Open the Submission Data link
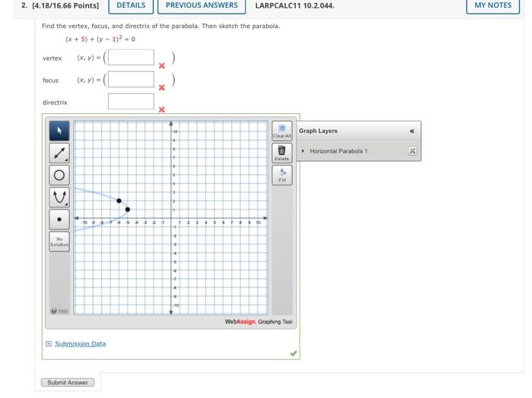532x398 pixels. pos(80,344)
